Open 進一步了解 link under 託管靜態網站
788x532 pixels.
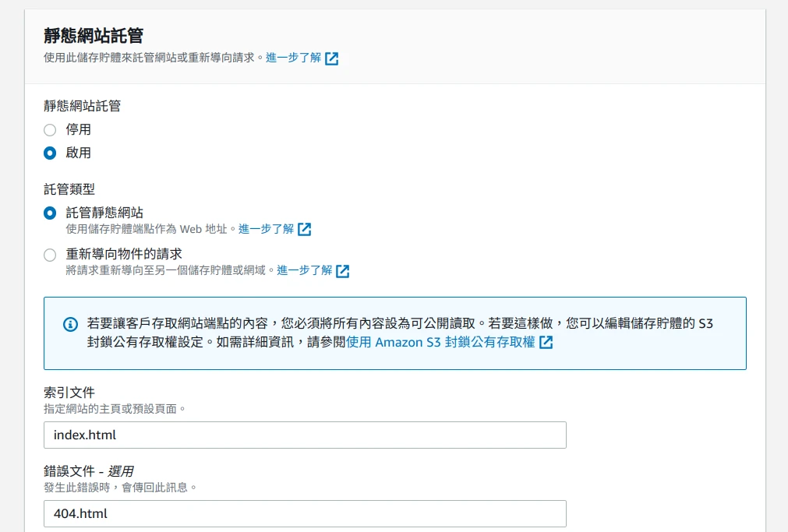266,229
